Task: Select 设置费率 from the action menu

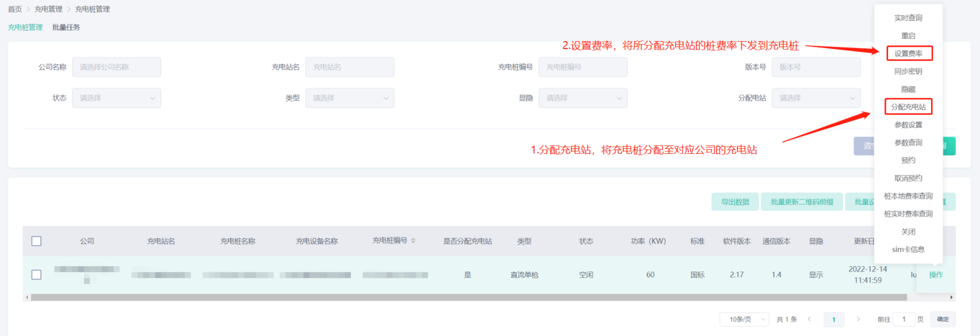Action: pos(909,53)
